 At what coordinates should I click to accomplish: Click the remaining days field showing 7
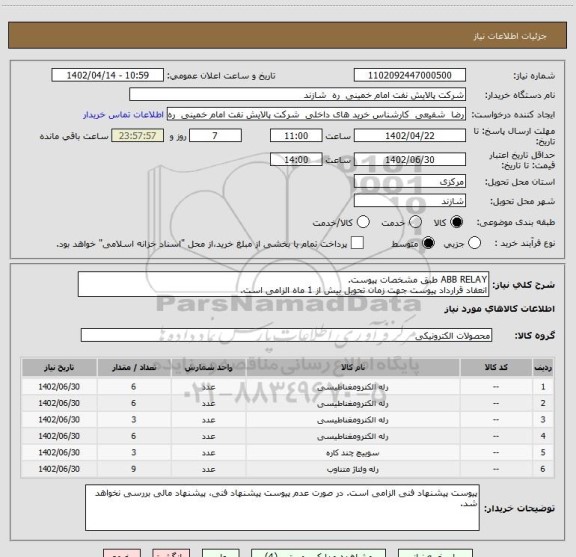(x=215, y=136)
